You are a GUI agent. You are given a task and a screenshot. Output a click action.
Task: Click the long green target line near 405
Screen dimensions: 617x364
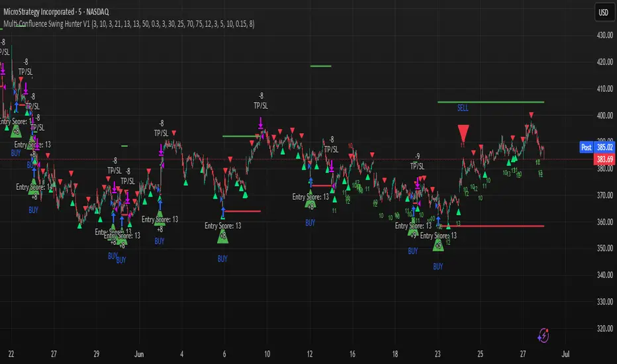coord(491,102)
